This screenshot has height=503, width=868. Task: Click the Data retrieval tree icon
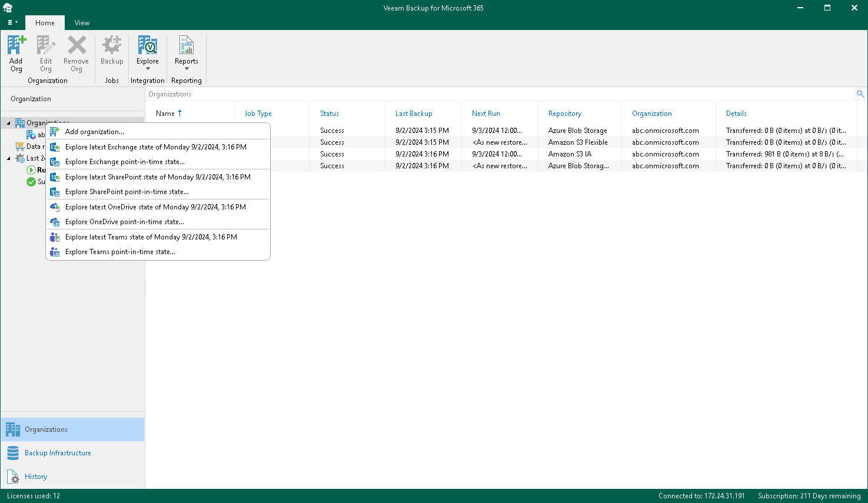20,146
